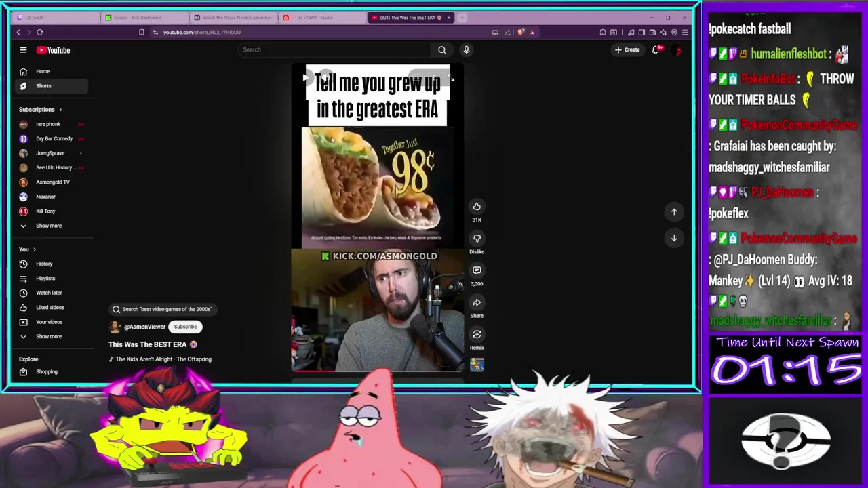Open the account avatar menu
This screenshot has height=488, width=868.
[677, 50]
